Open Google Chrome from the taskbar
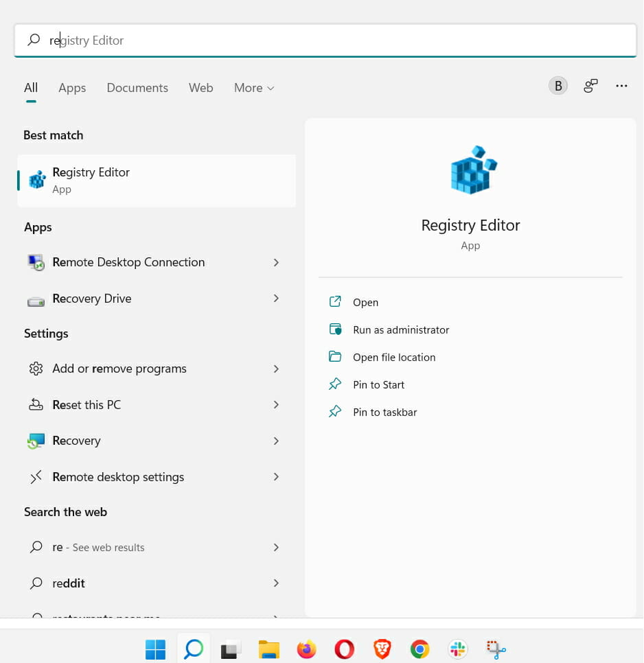The height and width of the screenshot is (663, 644). pyautogui.click(x=419, y=649)
